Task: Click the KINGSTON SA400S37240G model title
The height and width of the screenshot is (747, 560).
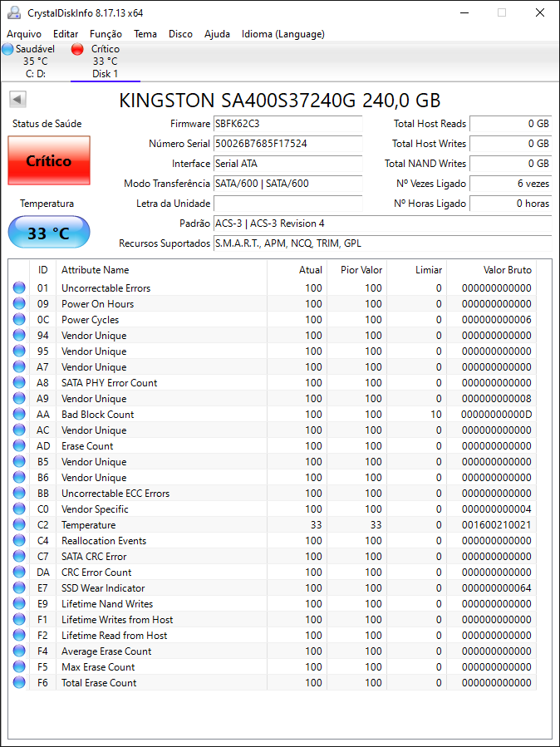Action: pyautogui.click(x=279, y=101)
